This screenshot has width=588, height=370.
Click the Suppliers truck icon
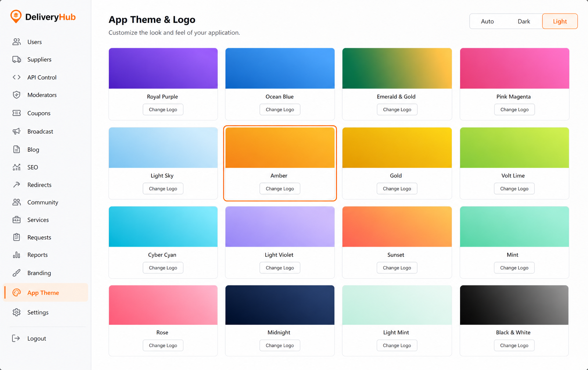point(17,59)
